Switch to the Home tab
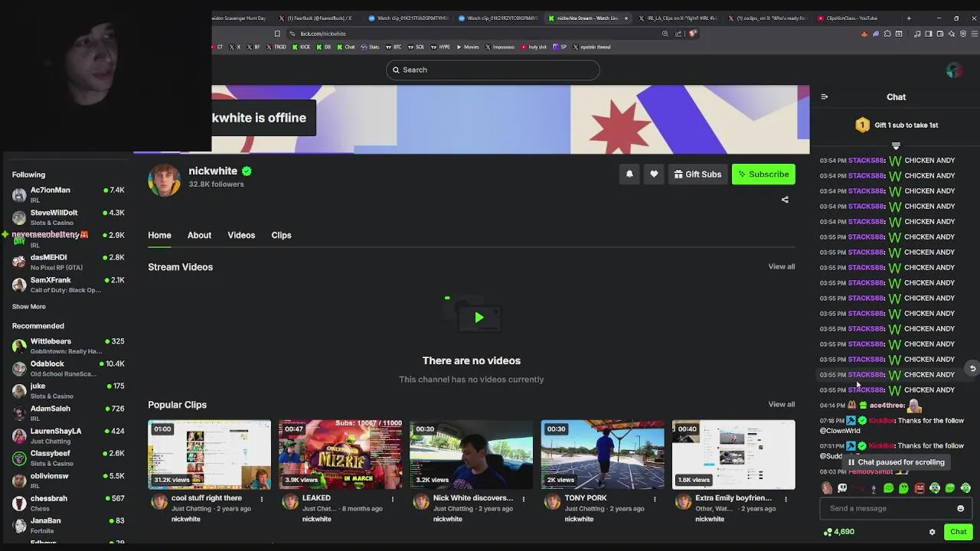980x551 pixels. 159,236
